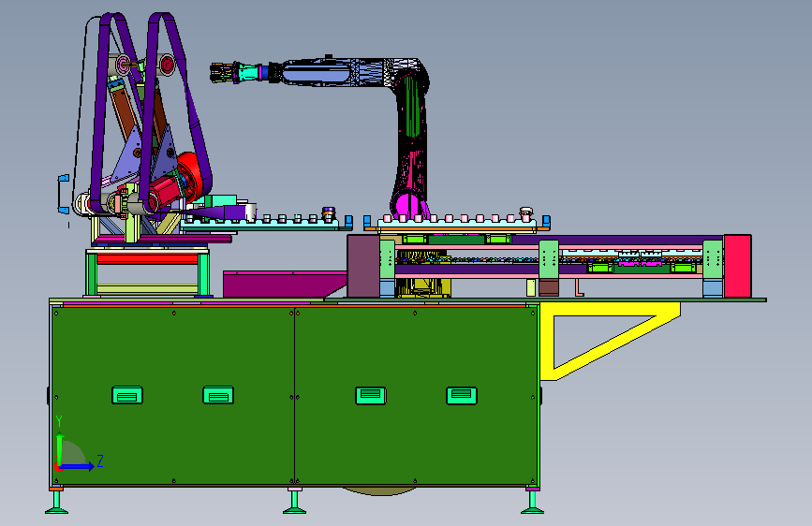Viewport: 812px width, 526px height.
Task: Pick the red crossbar in the belt machine stand
Action: pos(148,259)
